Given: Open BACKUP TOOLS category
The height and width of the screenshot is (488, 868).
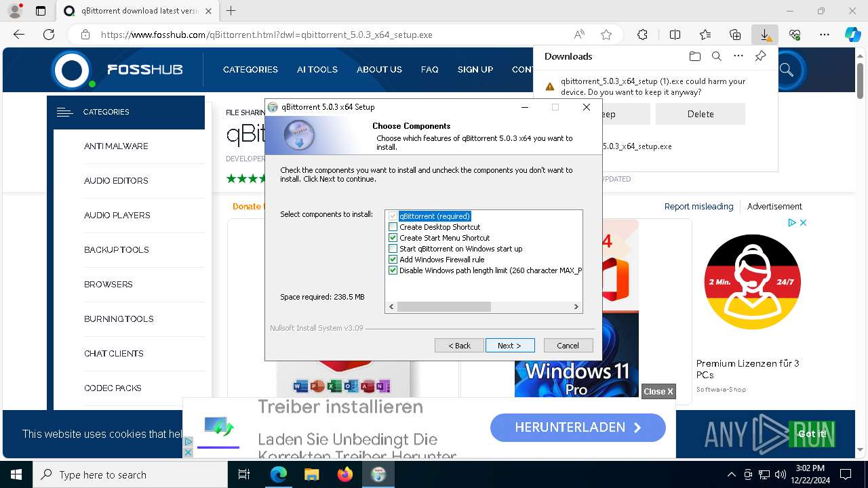Looking at the screenshot, I should click(x=117, y=249).
